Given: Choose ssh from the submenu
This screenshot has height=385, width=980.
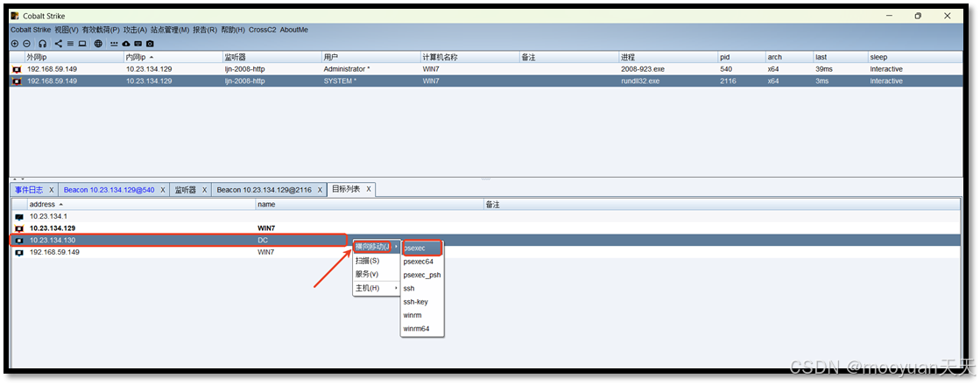Looking at the screenshot, I should point(422,288).
